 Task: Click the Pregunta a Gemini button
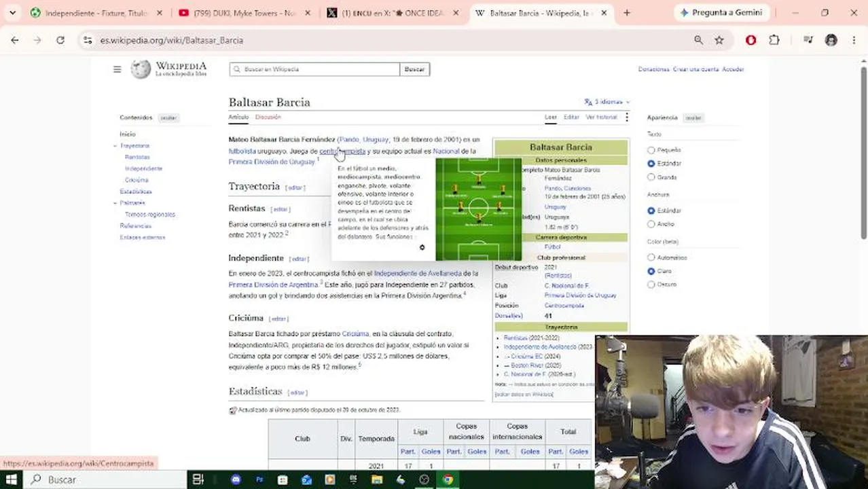click(721, 13)
